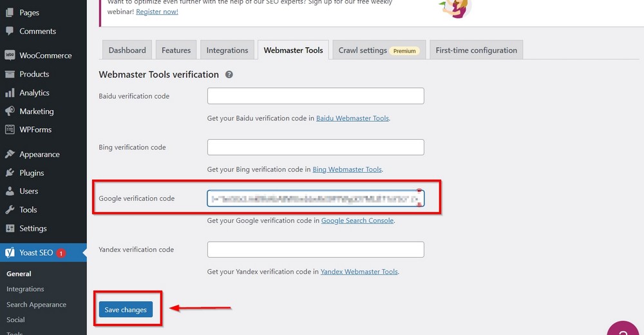
Task: Open the Bing Webmaster Tools link
Action: (347, 169)
